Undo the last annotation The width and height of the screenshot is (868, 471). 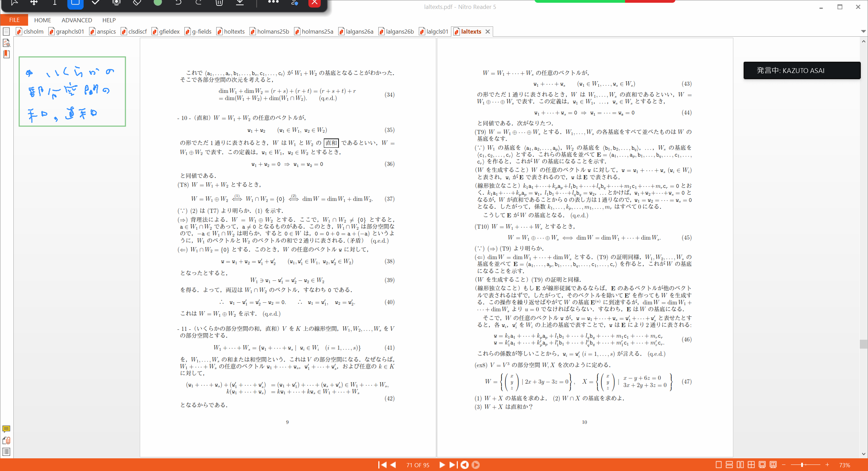coord(178,3)
